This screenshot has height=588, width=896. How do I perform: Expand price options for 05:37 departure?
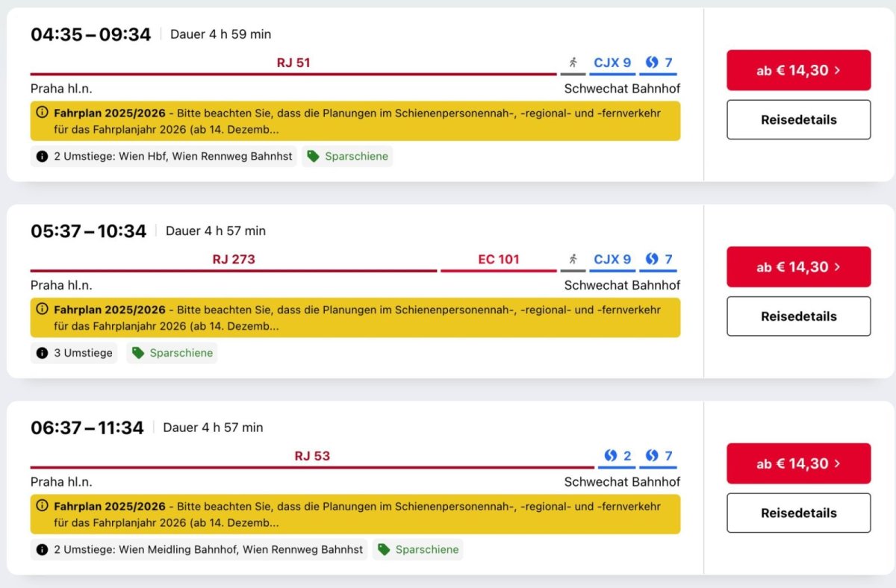tap(798, 267)
